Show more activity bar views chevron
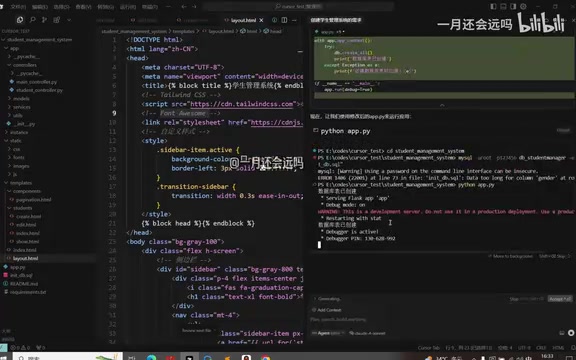Viewport: 576px width, 360px height. [69, 20]
